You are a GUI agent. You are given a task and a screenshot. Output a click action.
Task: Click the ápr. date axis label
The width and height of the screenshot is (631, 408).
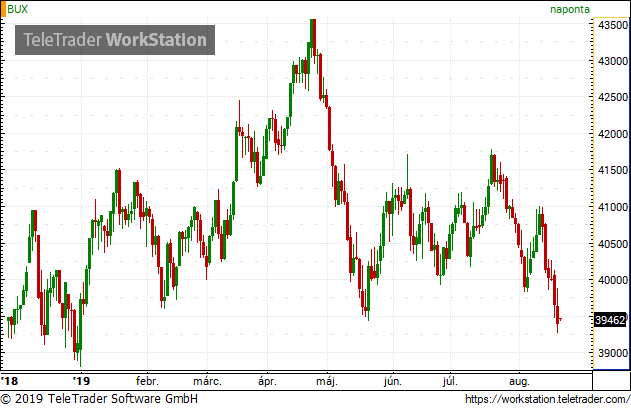pos(267,381)
